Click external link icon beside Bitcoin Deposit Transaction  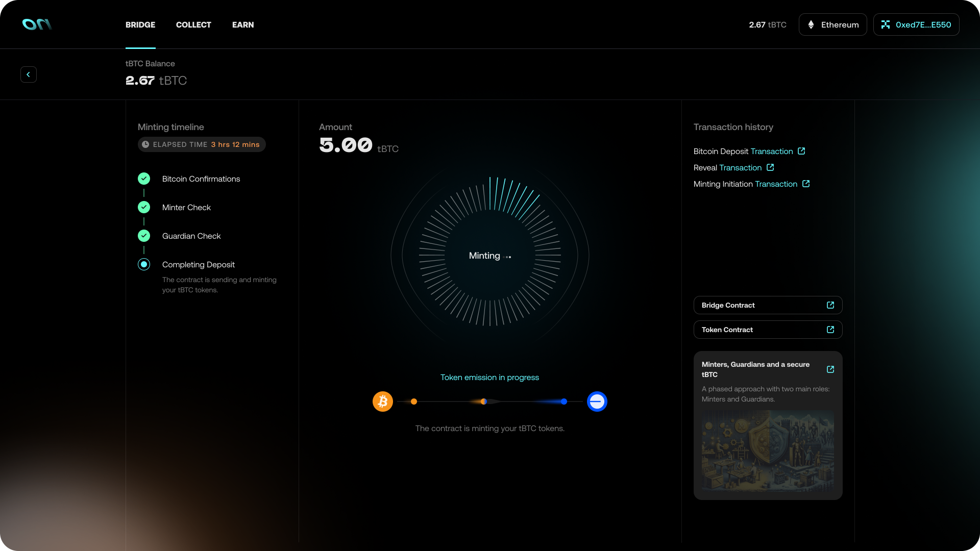click(x=801, y=151)
